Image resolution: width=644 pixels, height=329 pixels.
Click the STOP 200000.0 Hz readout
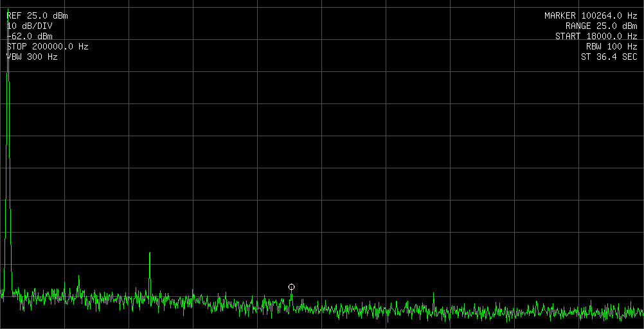click(48, 47)
